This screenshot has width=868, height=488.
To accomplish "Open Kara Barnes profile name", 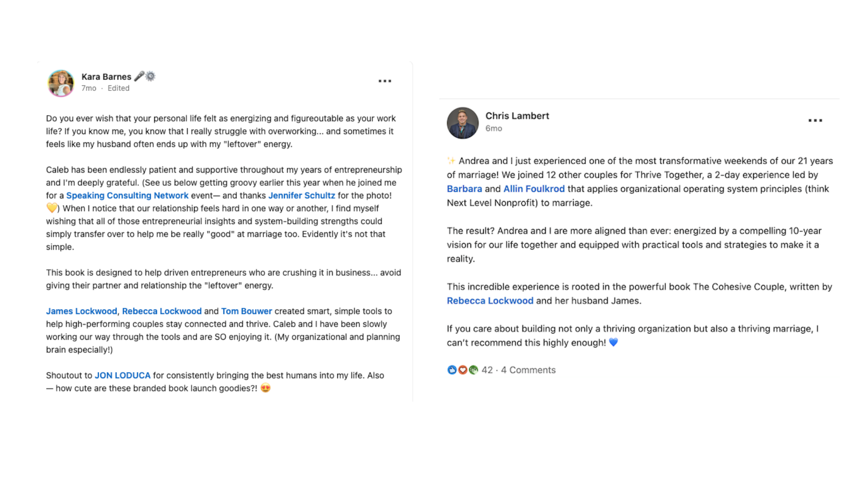I will point(106,77).
